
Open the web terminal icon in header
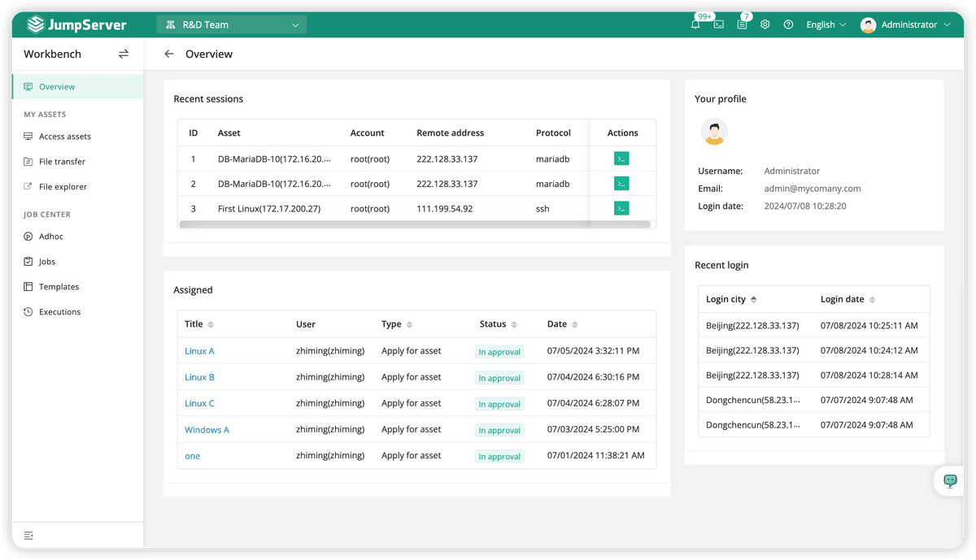[x=719, y=25]
